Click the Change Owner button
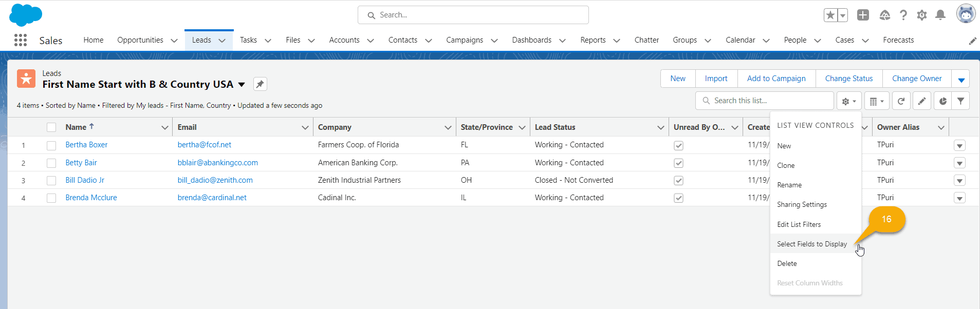Viewport: 980px width, 309px height. point(917,79)
